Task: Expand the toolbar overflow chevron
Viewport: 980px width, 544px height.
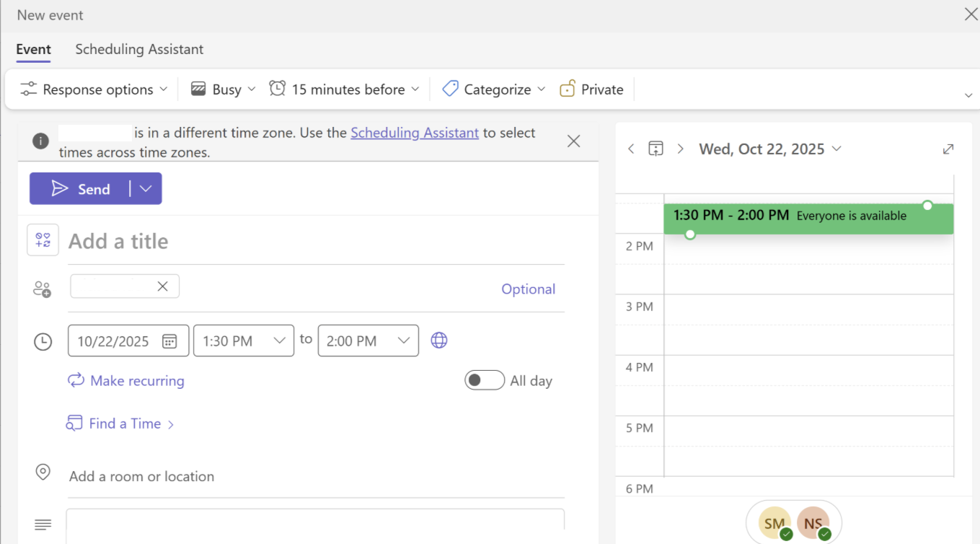Action: click(968, 96)
